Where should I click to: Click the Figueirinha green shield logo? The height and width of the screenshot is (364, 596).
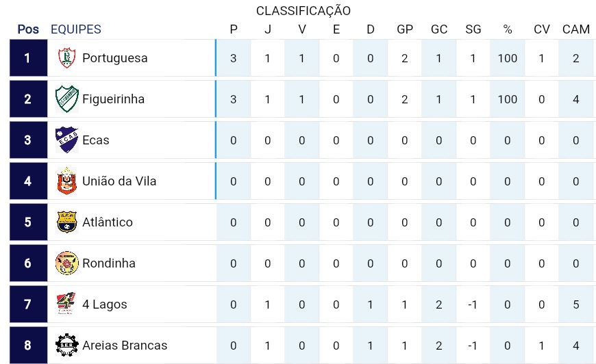(x=67, y=99)
